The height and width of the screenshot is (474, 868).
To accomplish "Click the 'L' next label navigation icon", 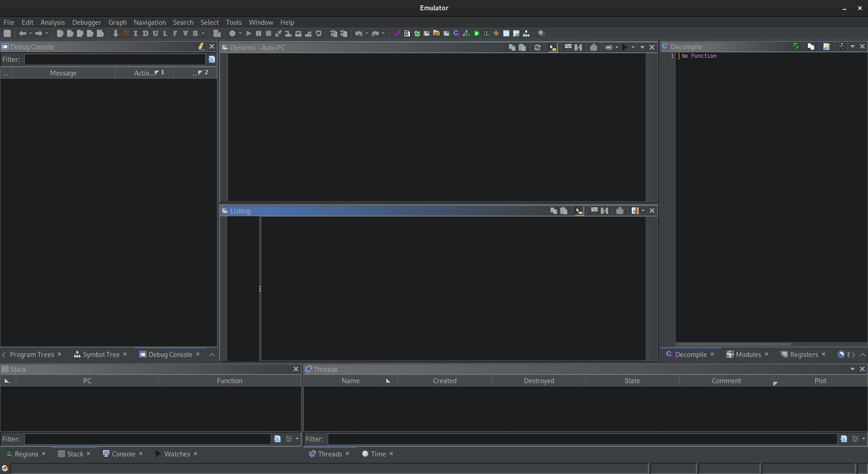I will [165, 34].
